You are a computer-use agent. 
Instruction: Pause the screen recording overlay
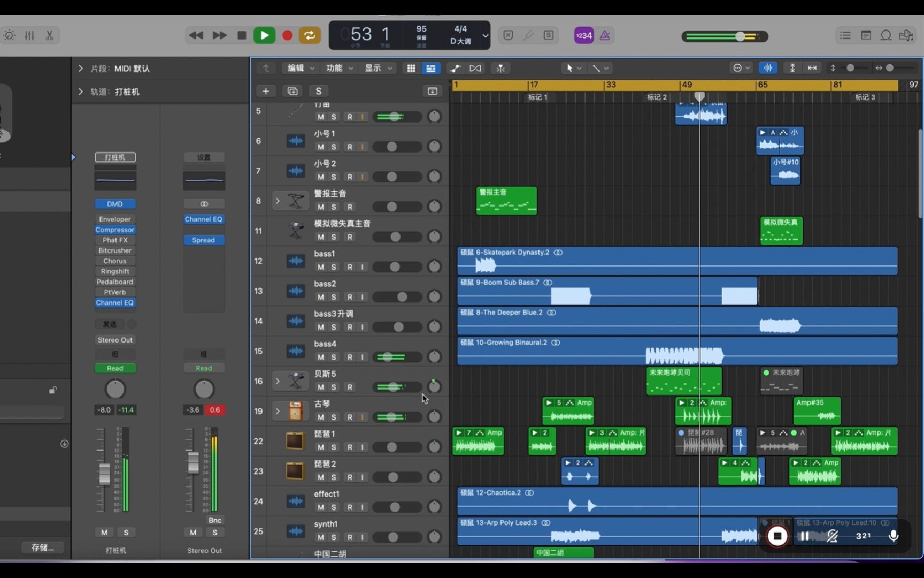(804, 536)
